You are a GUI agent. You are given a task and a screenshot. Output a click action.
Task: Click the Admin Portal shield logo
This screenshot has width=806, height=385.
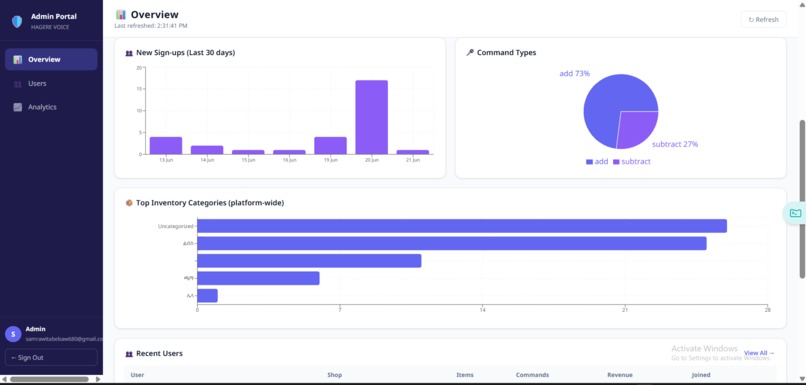(x=17, y=22)
